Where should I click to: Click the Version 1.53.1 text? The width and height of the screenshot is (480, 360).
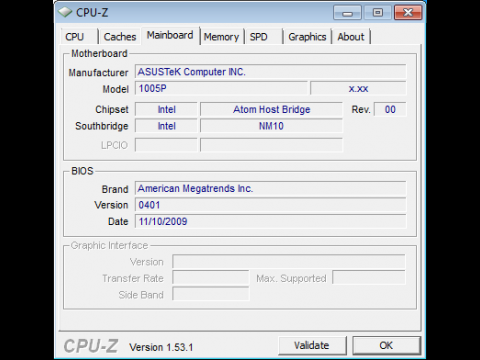point(161,347)
